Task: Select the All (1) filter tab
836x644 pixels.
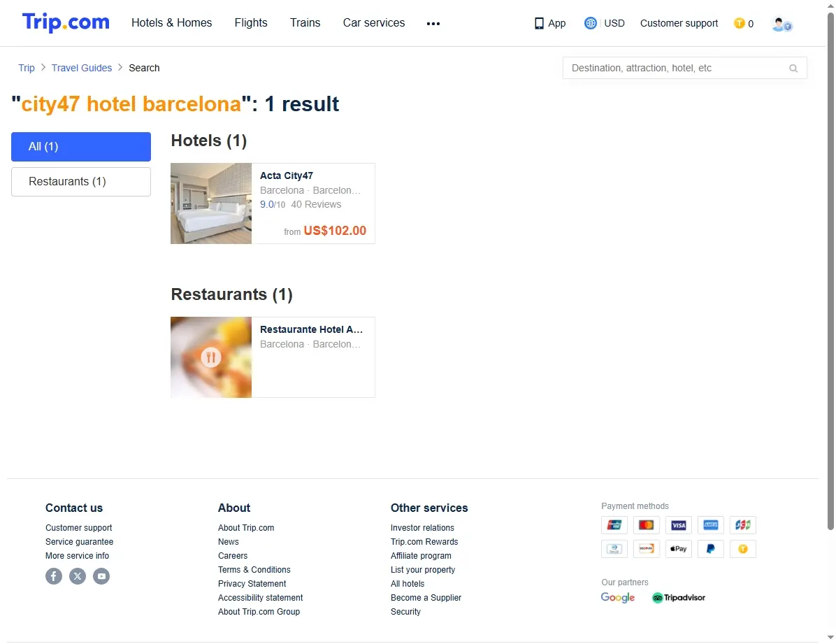Action: 81,147
